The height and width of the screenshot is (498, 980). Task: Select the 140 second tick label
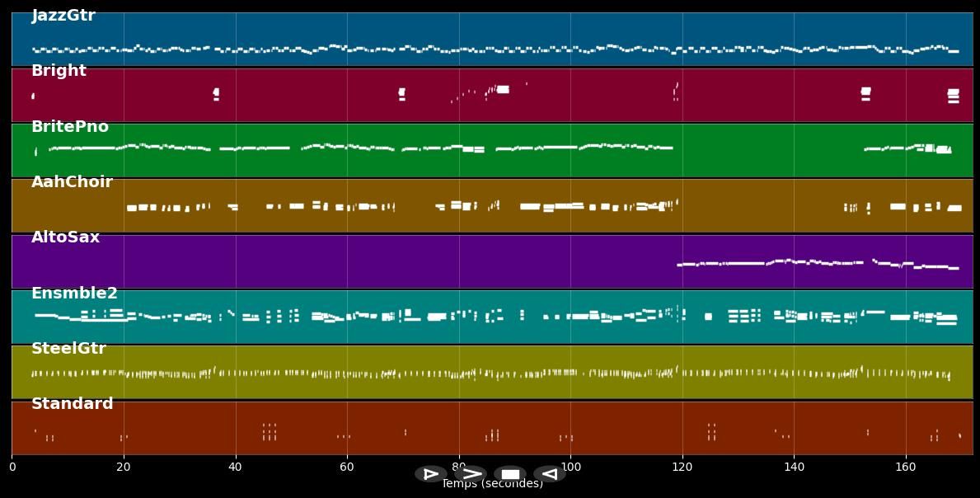coord(794,467)
